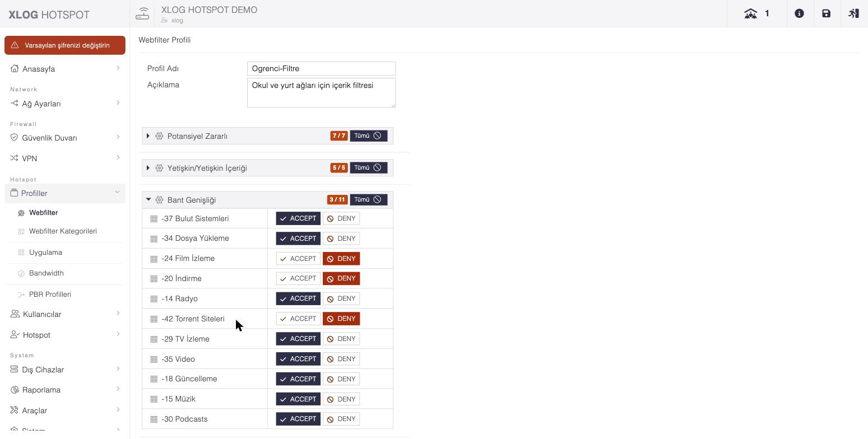Click the Açıklama text area
The height and width of the screenshot is (439, 868).
321,92
